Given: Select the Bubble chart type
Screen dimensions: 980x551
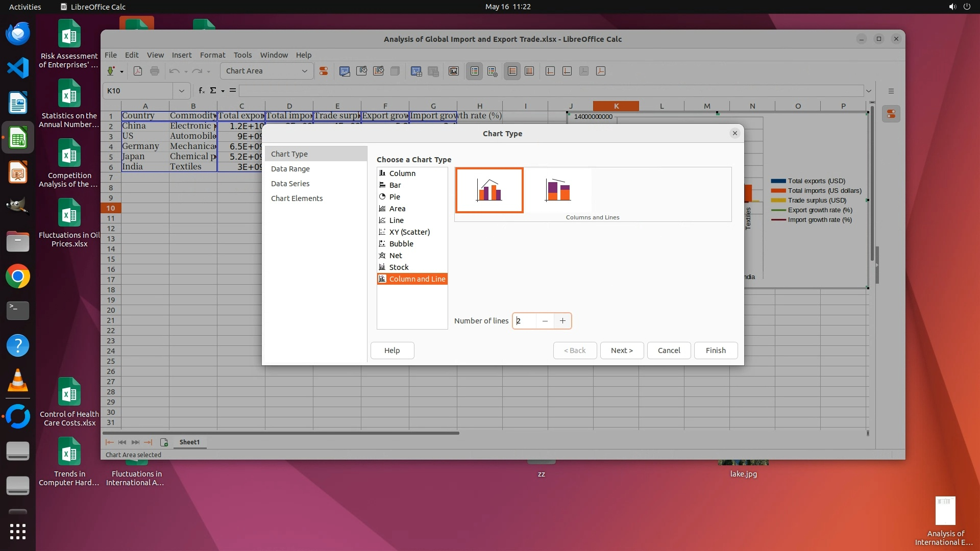Looking at the screenshot, I should pos(401,244).
